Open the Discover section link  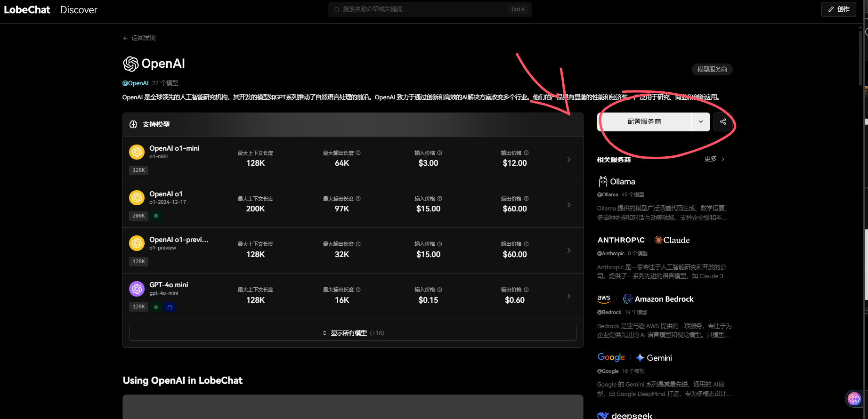click(x=79, y=10)
